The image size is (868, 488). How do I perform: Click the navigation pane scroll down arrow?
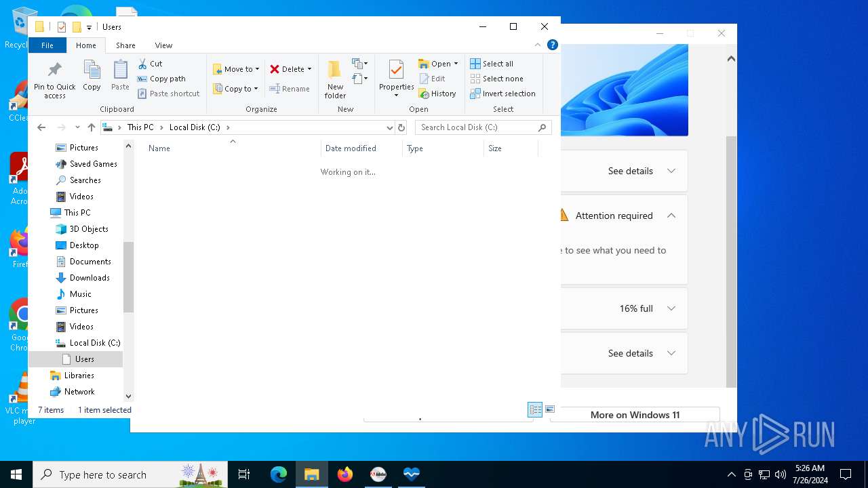[x=129, y=396]
